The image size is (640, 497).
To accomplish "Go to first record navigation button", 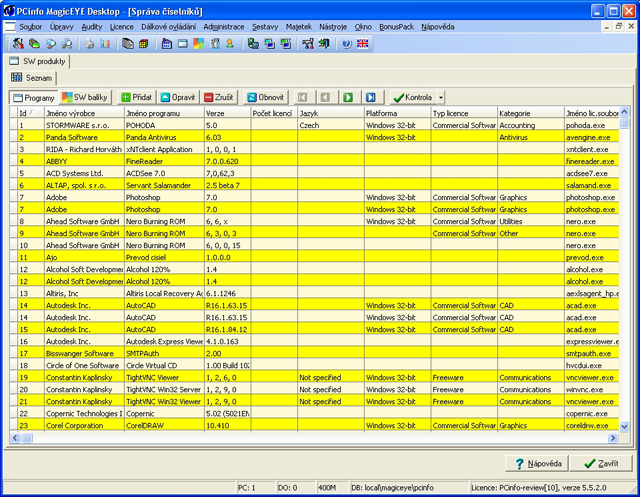I will [x=302, y=97].
